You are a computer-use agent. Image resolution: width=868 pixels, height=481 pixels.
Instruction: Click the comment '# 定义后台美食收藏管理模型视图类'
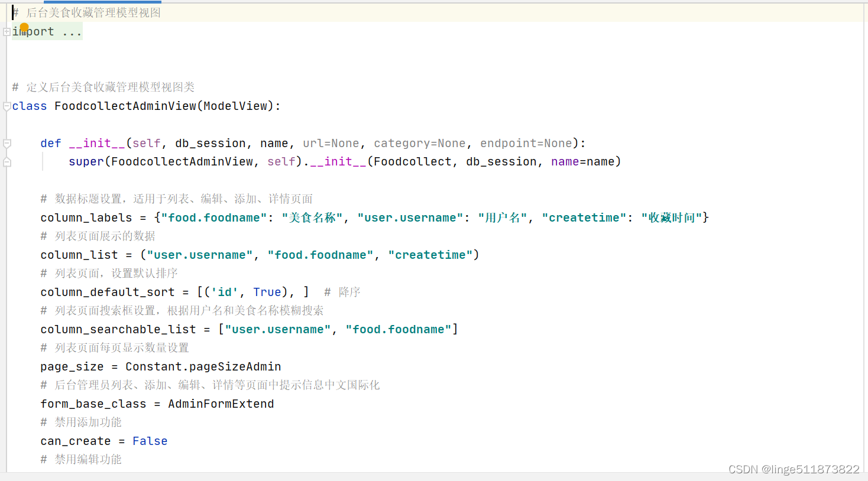(x=103, y=87)
